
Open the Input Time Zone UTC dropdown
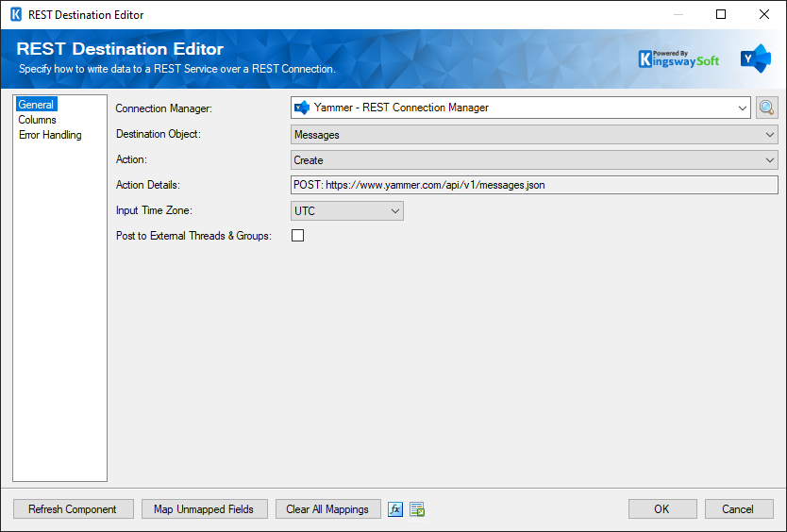coord(347,210)
